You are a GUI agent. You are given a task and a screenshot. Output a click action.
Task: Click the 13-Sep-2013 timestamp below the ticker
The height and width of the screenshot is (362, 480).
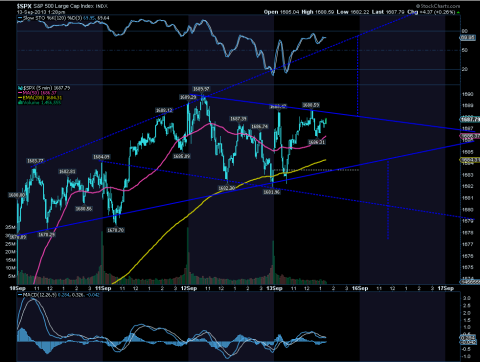click(x=41, y=12)
